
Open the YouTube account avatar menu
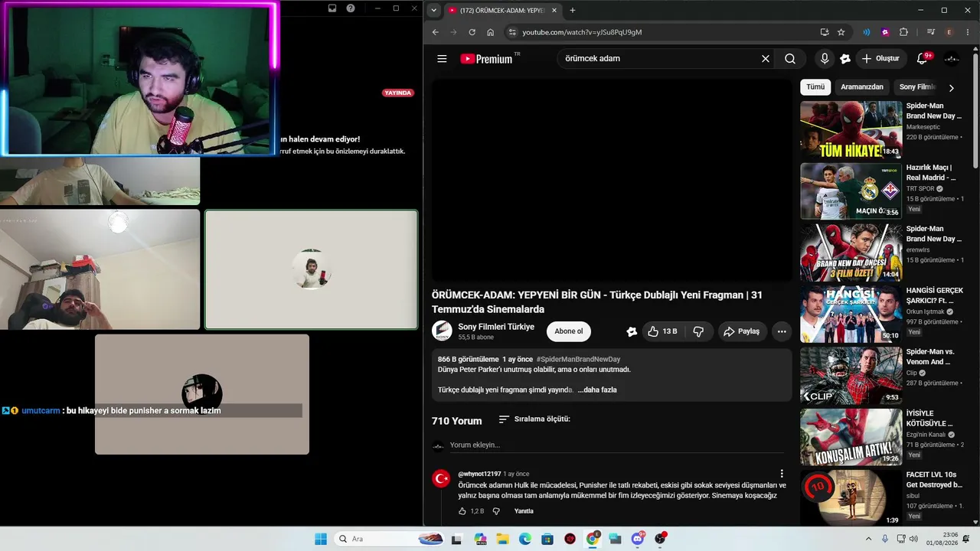click(952, 59)
